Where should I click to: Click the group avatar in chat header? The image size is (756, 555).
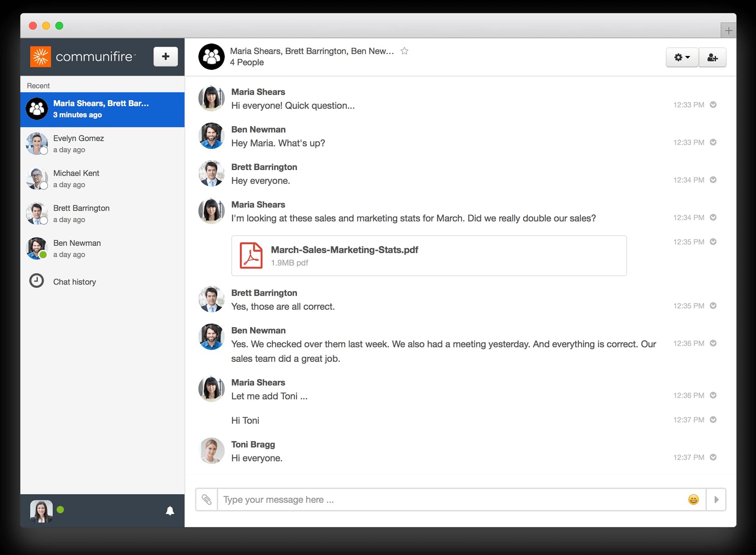(211, 57)
